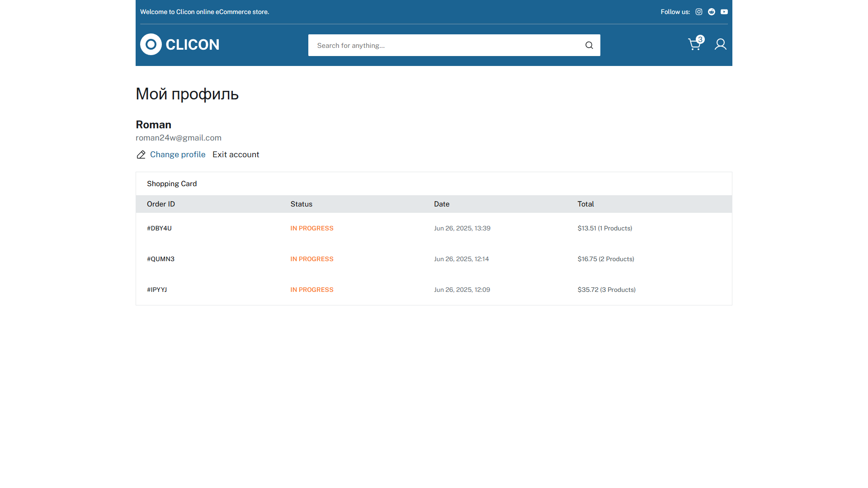This screenshot has height=488, width=868.
Task: Open order #IPYYJ
Action: pos(157,290)
